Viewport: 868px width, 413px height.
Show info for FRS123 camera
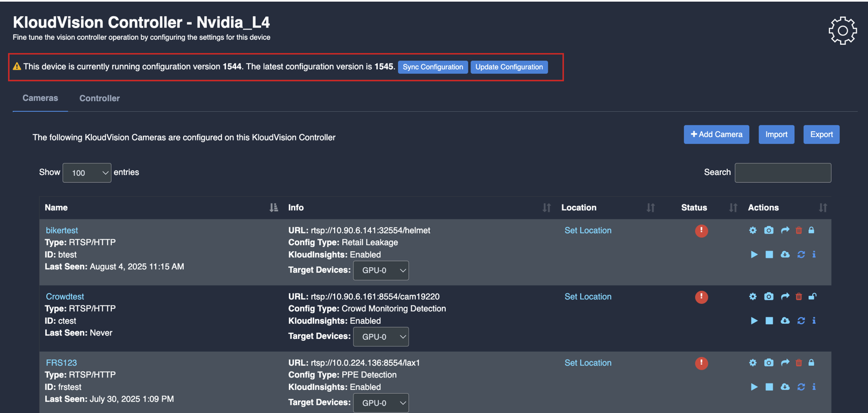coord(814,387)
